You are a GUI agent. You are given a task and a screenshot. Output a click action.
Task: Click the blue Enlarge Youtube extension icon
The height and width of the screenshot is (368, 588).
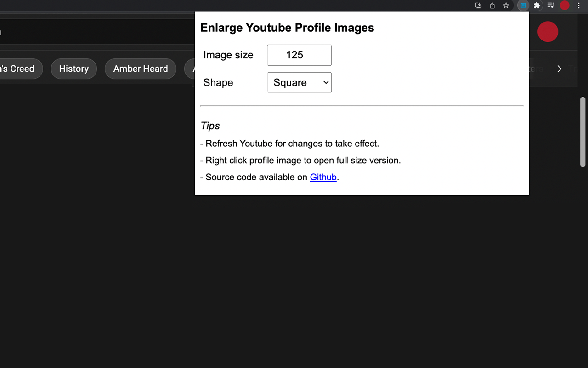click(x=523, y=6)
